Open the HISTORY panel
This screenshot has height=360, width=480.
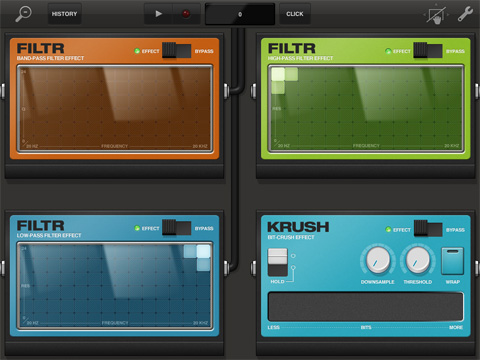pyautogui.click(x=64, y=14)
